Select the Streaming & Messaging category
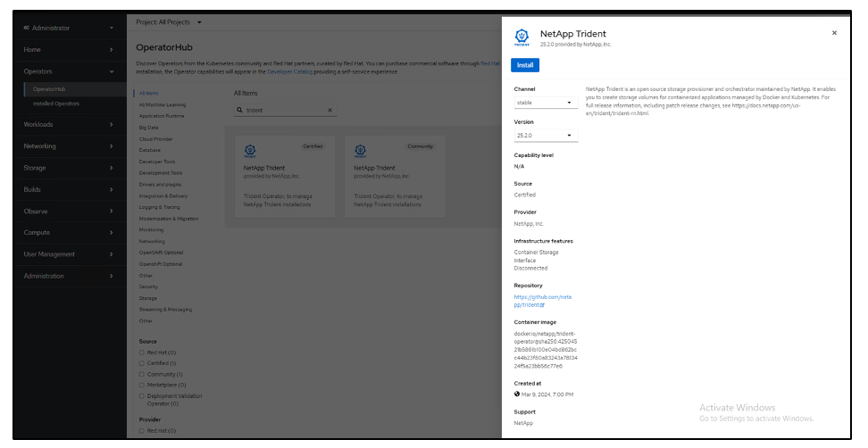This screenshot has width=868, height=448. pyautogui.click(x=165, y=309)
